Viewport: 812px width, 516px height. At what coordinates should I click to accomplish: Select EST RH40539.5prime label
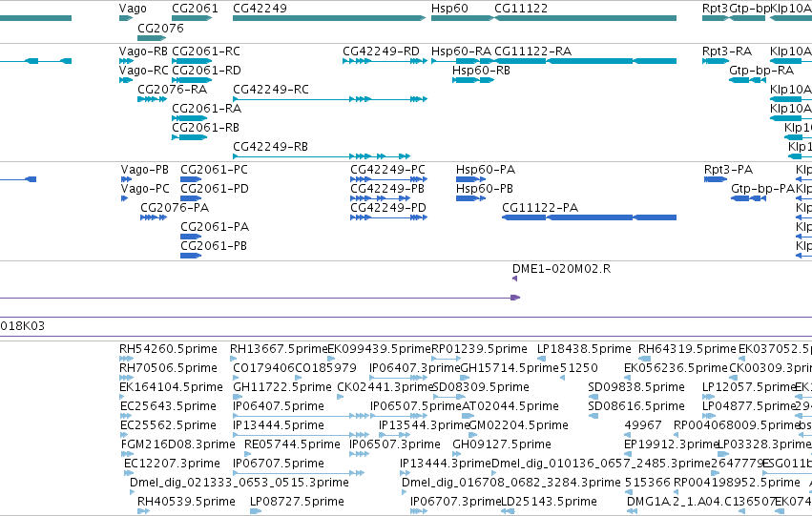(186, 502)
